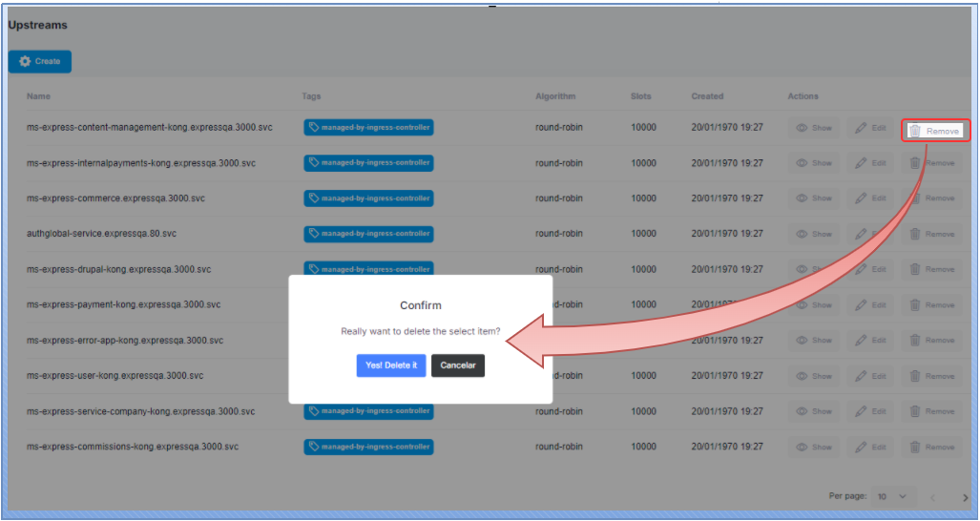The width and height of the screenshot is (980, 521).
Task: Open ms-express-payment-kong upstream name
Action: 123,304
